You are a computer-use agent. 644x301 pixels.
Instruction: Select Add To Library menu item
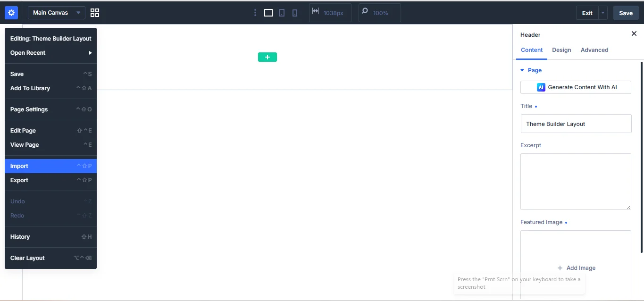point(51,88)
